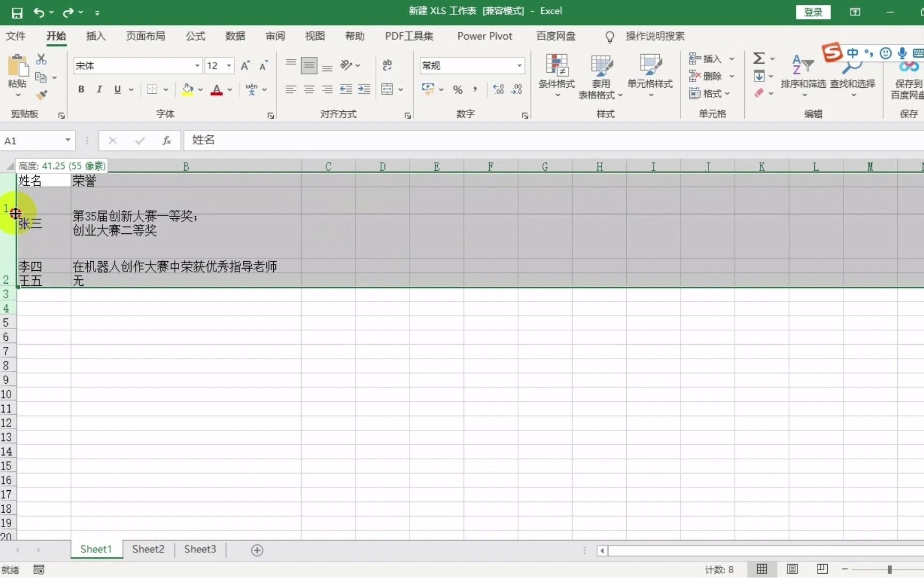Viewport: 924px width, 578px height.
Task: Open the font name dropdown (宋体)
Action: [197, 65]
